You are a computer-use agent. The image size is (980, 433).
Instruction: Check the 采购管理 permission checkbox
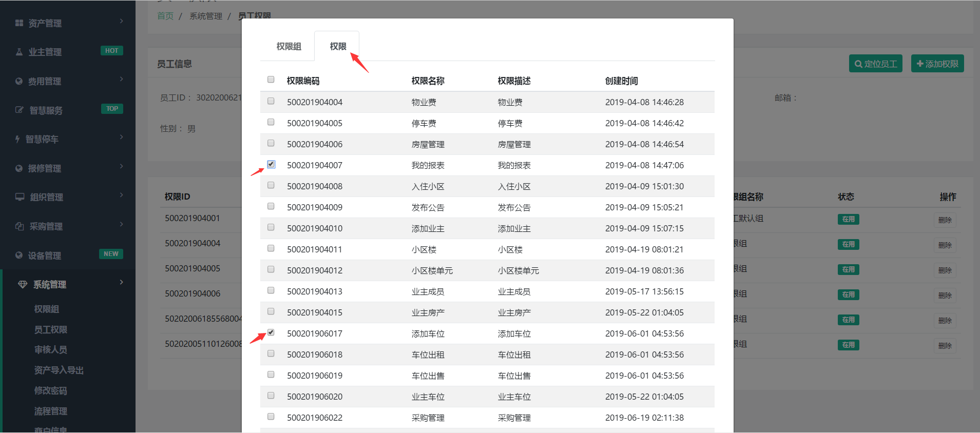pos(271,417)
